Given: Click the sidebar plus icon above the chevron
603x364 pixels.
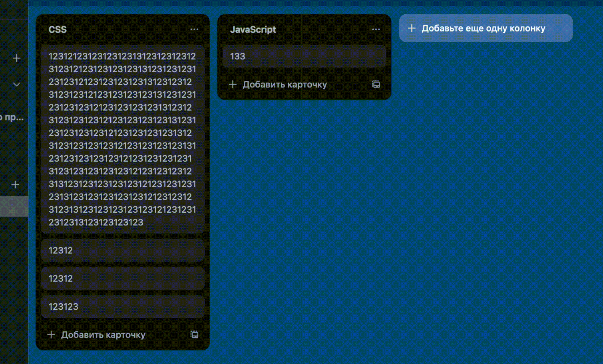Looking at the screenshot, I should [16, 58].
